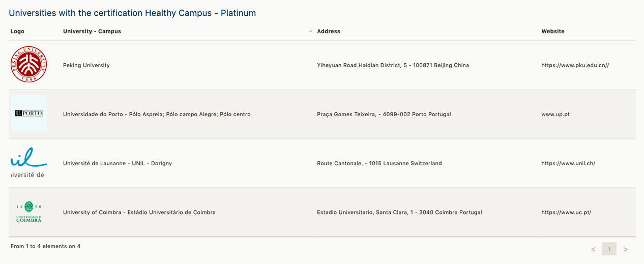Click the sort arrow beside the Address header
This screenshot has width=644, height=264.
coord(311,32)
